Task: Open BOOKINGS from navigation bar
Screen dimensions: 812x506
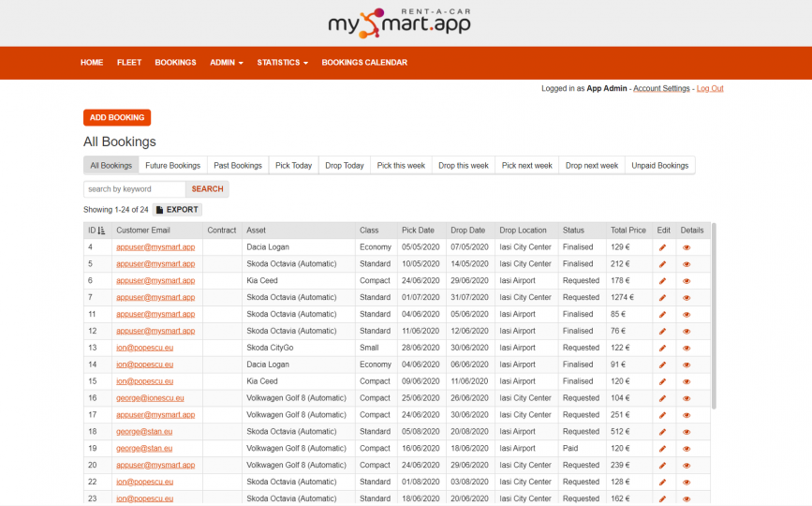Action: coord(175,63)
